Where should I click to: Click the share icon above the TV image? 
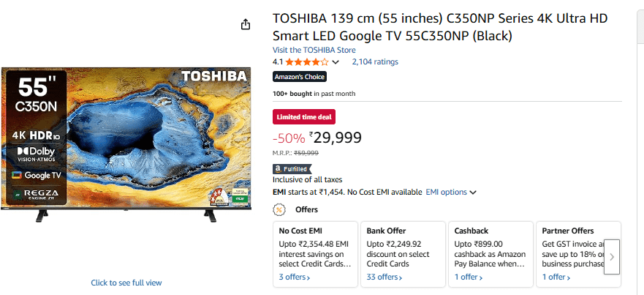click(246, 25)
